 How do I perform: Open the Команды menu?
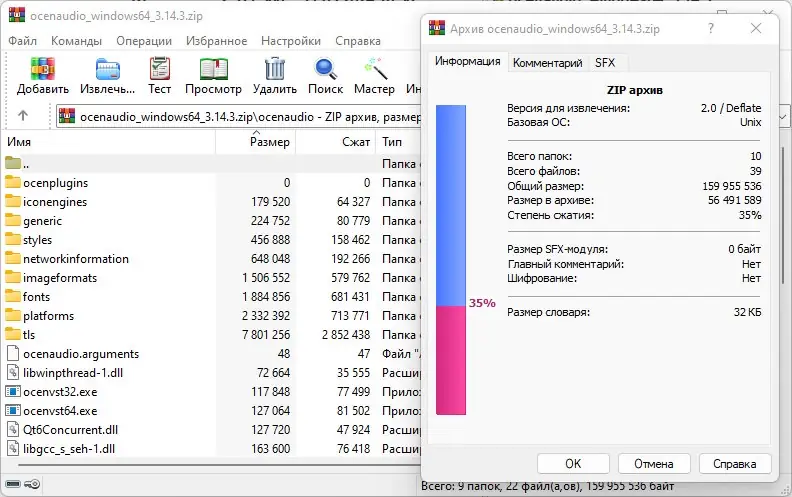76,41
